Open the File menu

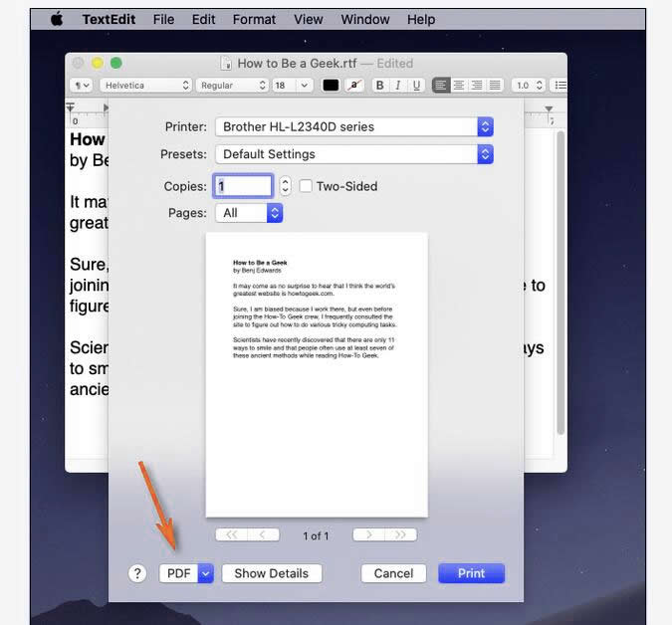coord(163,19)
